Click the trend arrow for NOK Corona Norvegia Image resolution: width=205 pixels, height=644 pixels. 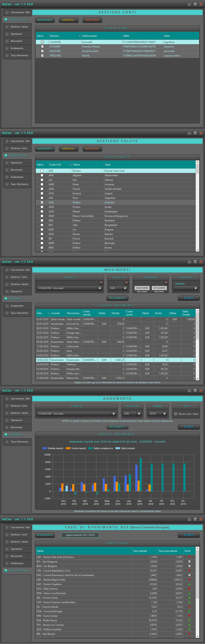point(189,611)
